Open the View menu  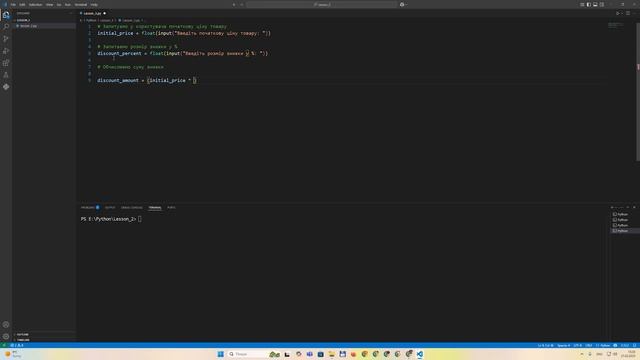49,4
